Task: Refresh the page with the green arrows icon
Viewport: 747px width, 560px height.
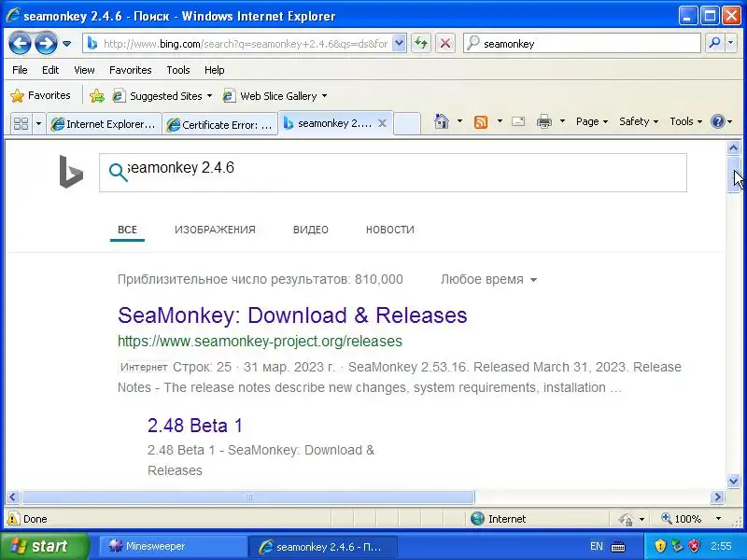Action: (x=421, y=43)
